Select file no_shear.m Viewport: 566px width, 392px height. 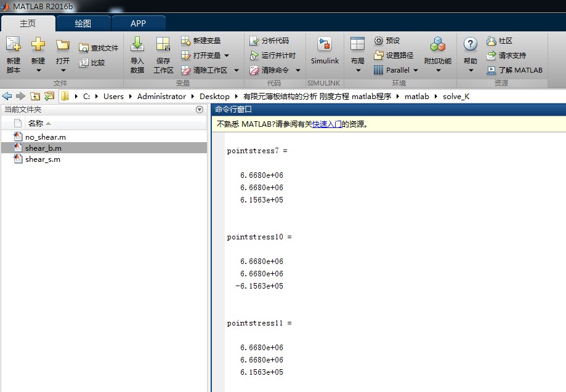coord(104,137)
